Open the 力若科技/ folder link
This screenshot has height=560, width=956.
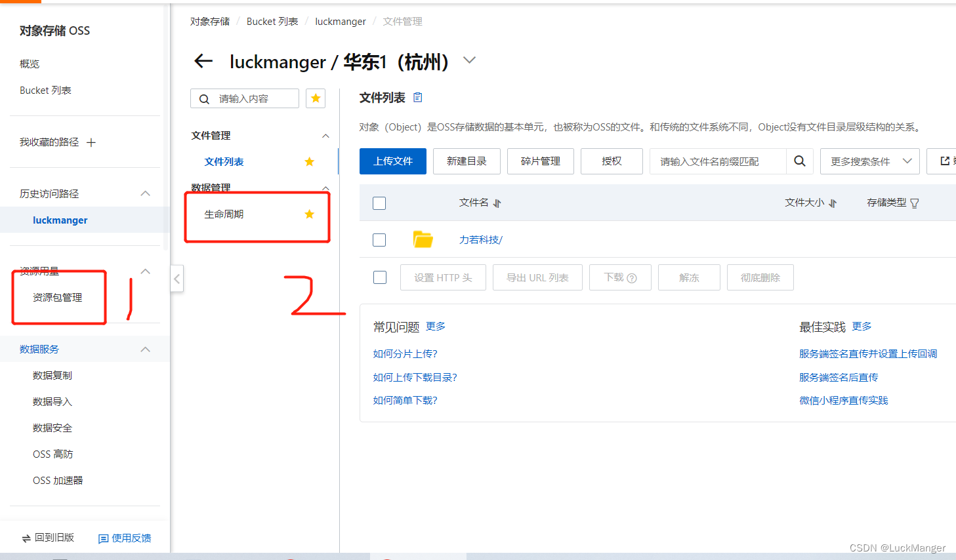click(481, 240)
